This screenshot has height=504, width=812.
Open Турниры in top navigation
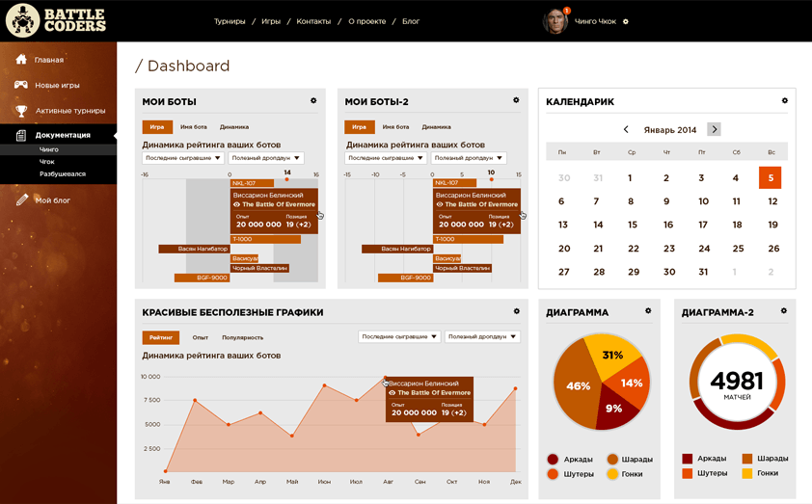(x=230, y=21)
